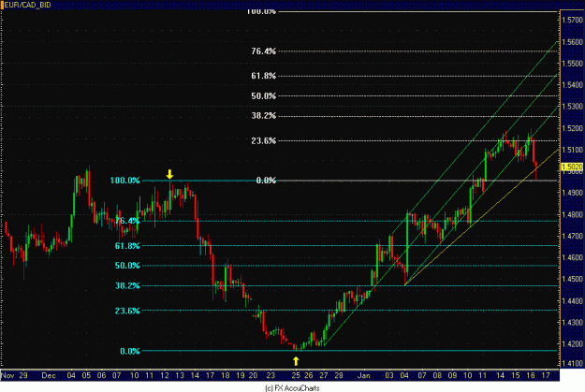The image size is (585, 392).
Task: Click the yellow up arrow marking the December 25 low
Action: pyautogui.click(x=296, y=361)
